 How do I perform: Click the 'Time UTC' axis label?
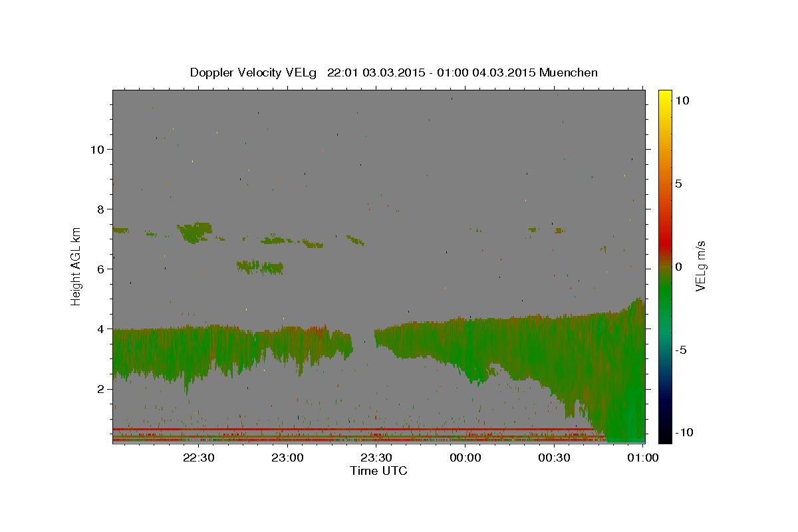pyautogui.click(x=378, y=471)
